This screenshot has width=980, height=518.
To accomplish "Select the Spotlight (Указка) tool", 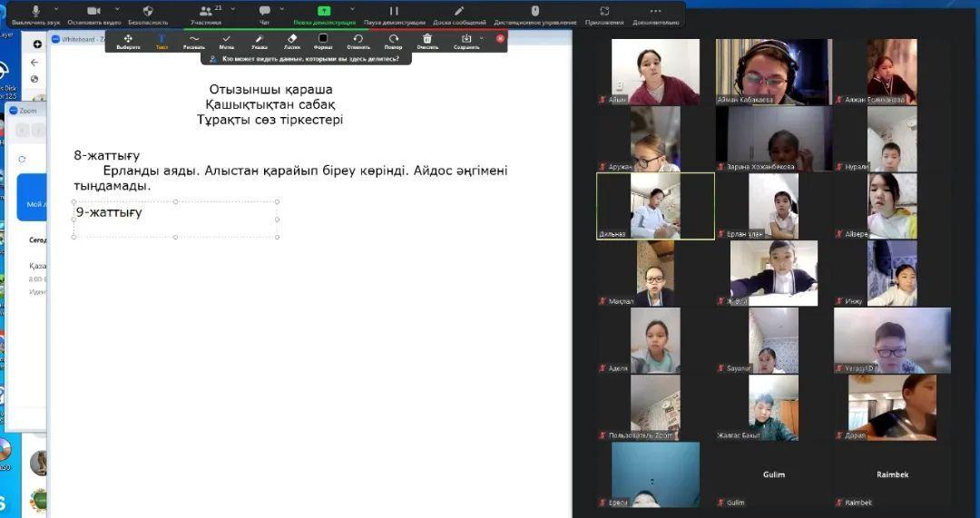I will point(260,41).
